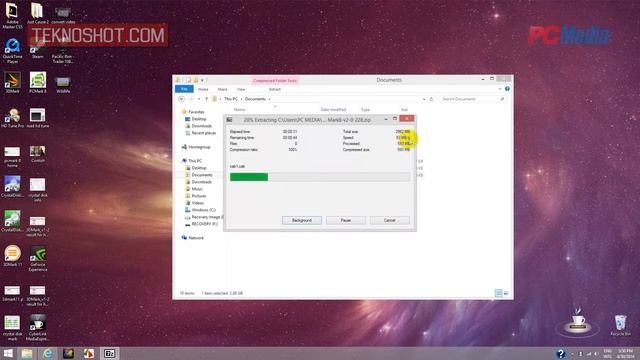This screenshot has height=360, width=640.
Task: Select the Compressed Folder Tools tab
Action: point(275,80)
